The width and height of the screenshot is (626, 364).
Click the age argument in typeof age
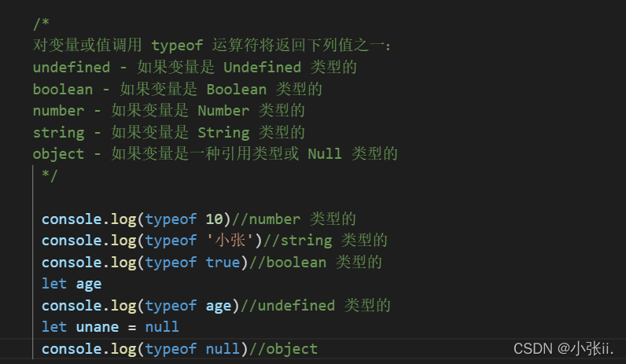click(x=219, y=306)
